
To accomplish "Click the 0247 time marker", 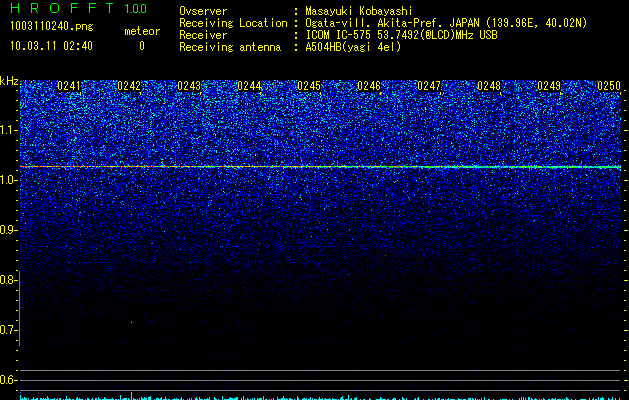I will (429, 86).
